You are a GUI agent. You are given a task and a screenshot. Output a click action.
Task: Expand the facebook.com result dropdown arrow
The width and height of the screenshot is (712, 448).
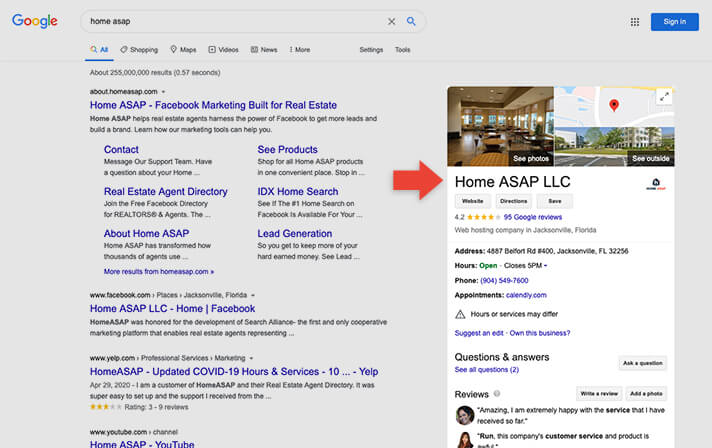(x=253, y=295)
